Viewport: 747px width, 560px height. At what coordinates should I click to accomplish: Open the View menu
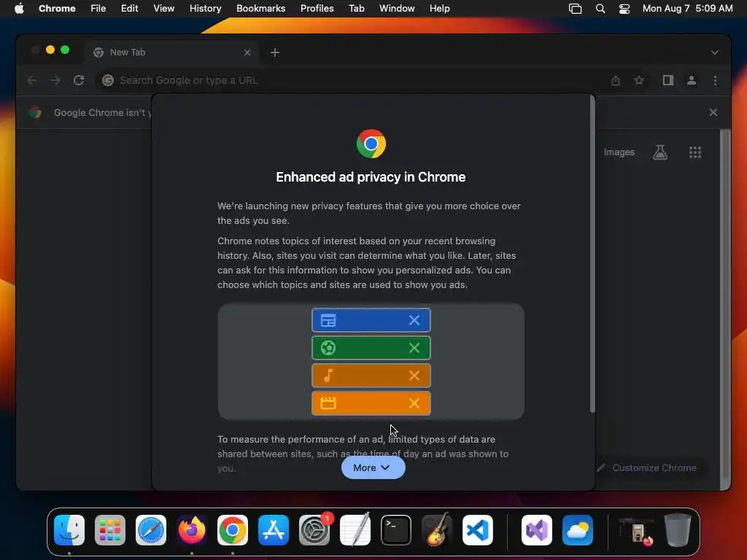[x=163, y=9]
